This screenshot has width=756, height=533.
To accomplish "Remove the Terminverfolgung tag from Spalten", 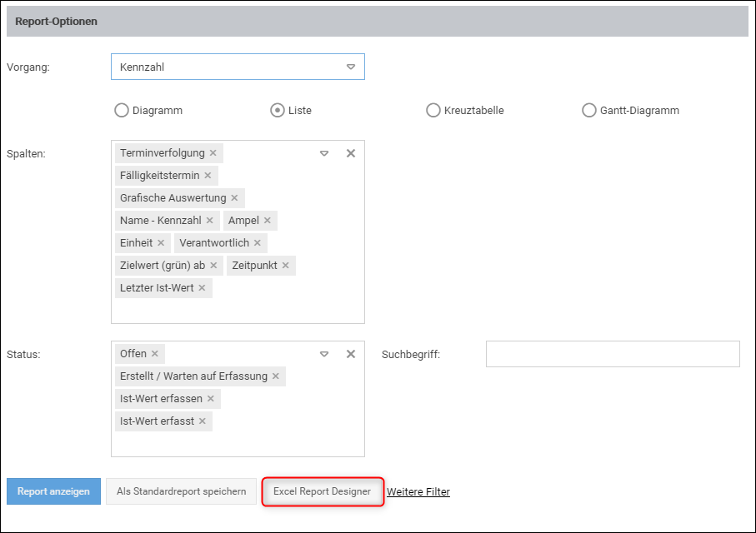I will (213, 153).
